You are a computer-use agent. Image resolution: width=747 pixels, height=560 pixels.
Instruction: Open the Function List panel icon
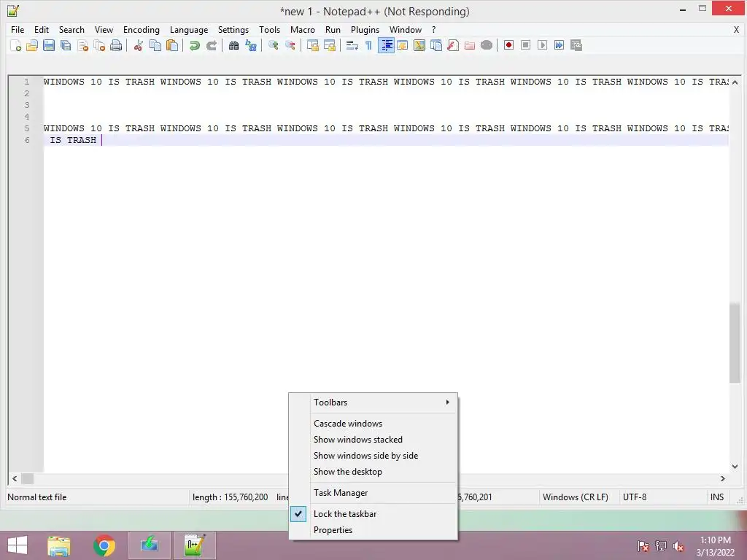(452, 45)
